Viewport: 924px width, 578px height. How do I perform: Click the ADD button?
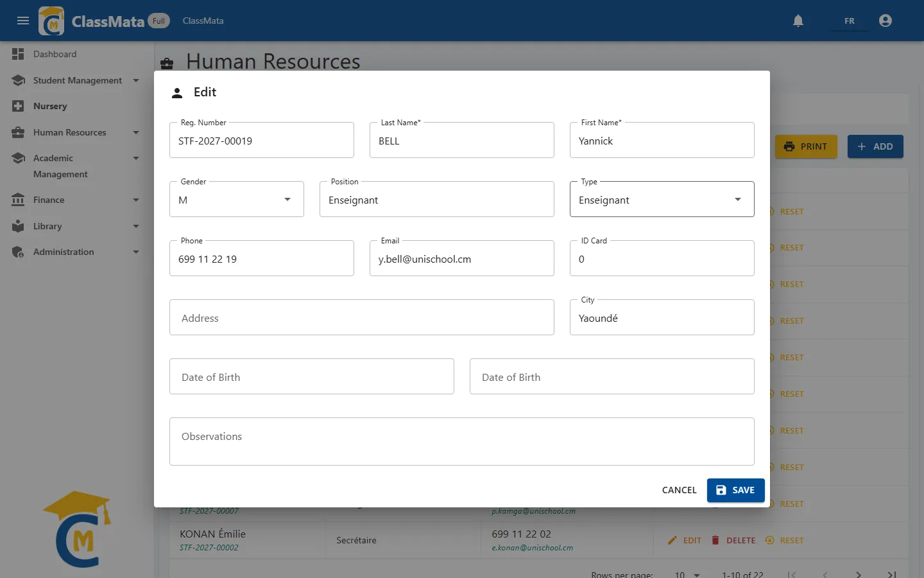click(875, 146)
